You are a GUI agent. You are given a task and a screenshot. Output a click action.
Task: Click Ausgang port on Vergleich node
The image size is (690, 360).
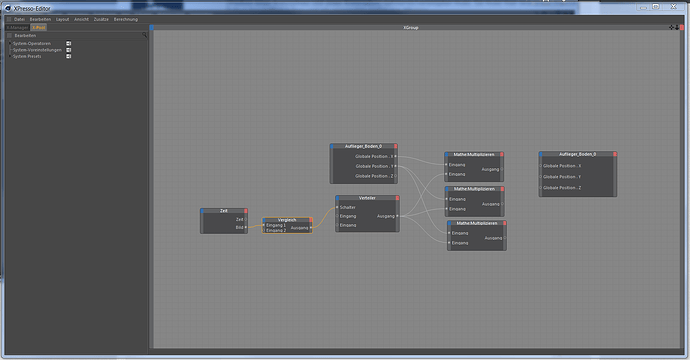(x=311, y=228)
